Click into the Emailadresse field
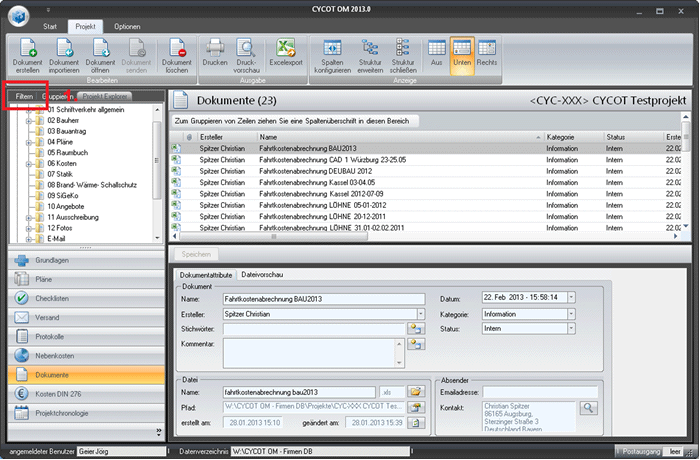Screen dimensions: 700x460 (540, 393)
